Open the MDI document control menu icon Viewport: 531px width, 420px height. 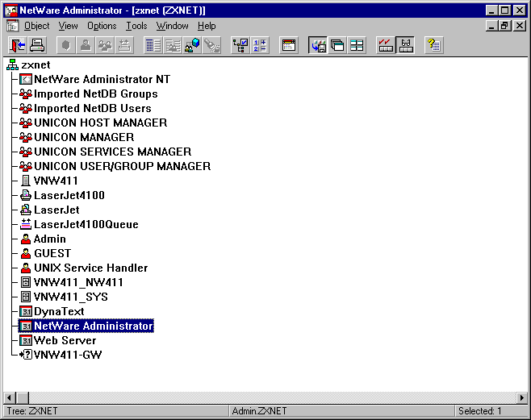13,26
